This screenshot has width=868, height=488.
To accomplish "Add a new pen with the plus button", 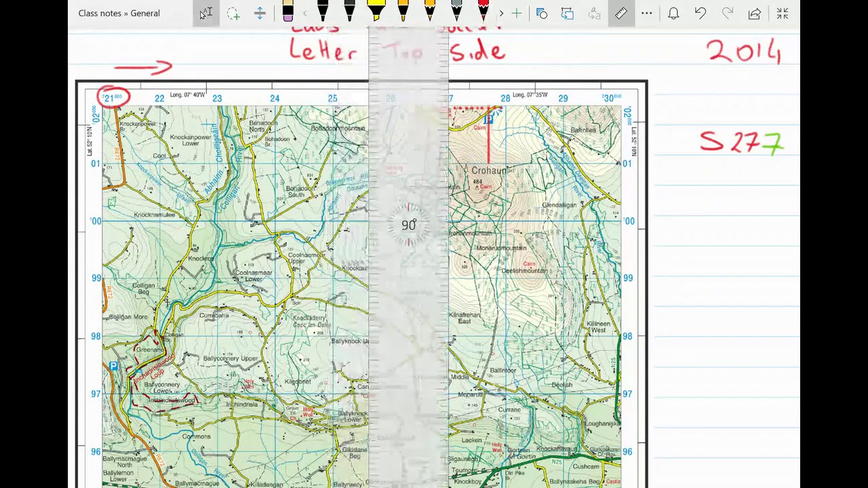I will click(517, 13).
